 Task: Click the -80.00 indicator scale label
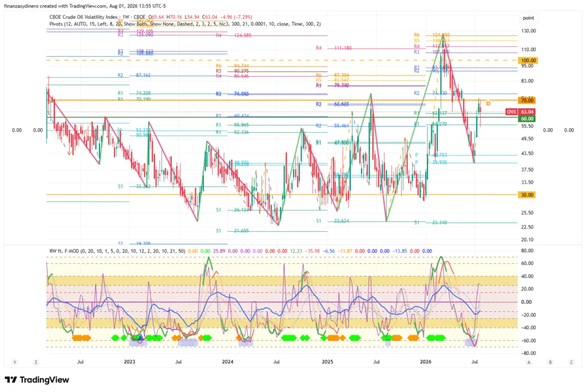[527, 353]
